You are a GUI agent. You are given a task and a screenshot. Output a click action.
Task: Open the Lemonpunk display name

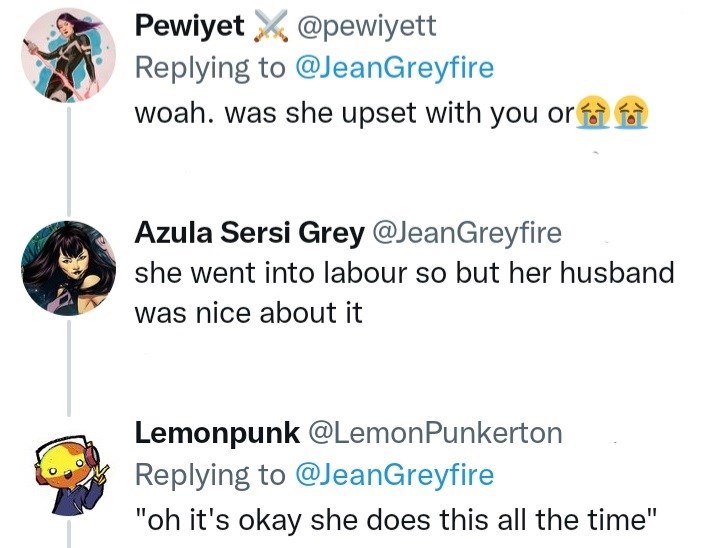pyautogui.click(x=217, y=433)
